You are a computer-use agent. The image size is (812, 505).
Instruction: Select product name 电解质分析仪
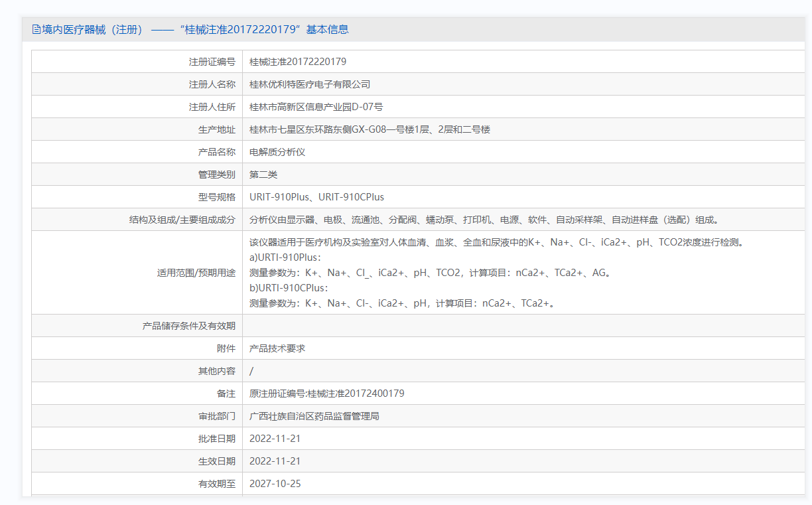pos(277,152)
